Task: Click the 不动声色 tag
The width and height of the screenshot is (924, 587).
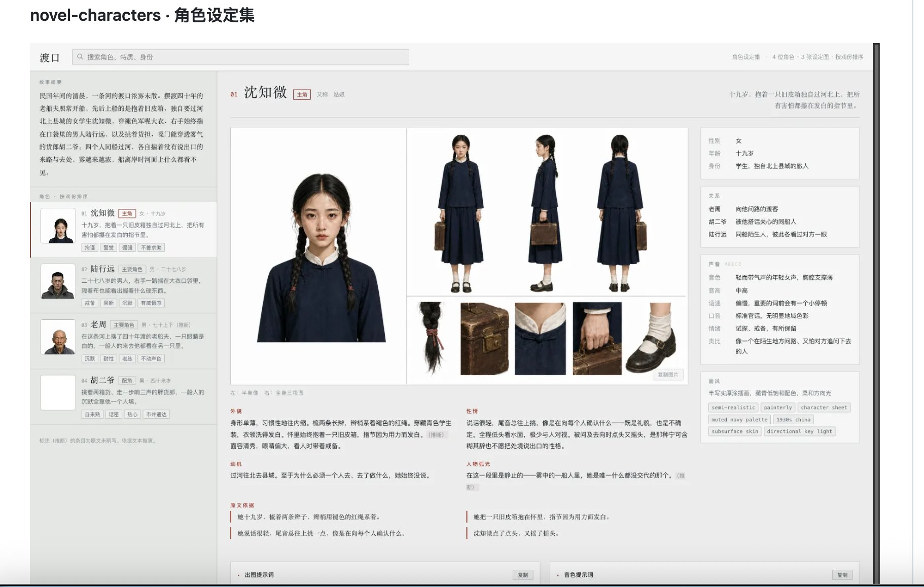Action: pyautogui.click(x=151, y=359)
